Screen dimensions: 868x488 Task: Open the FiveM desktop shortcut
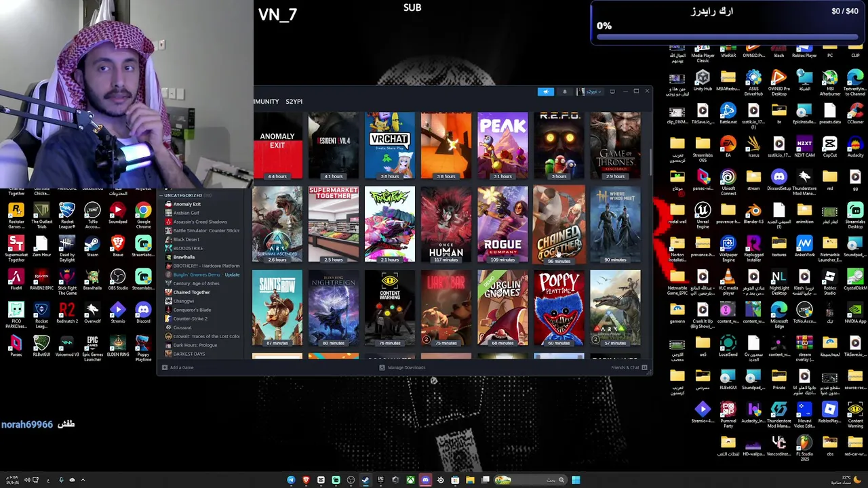(x=16, y=280)
